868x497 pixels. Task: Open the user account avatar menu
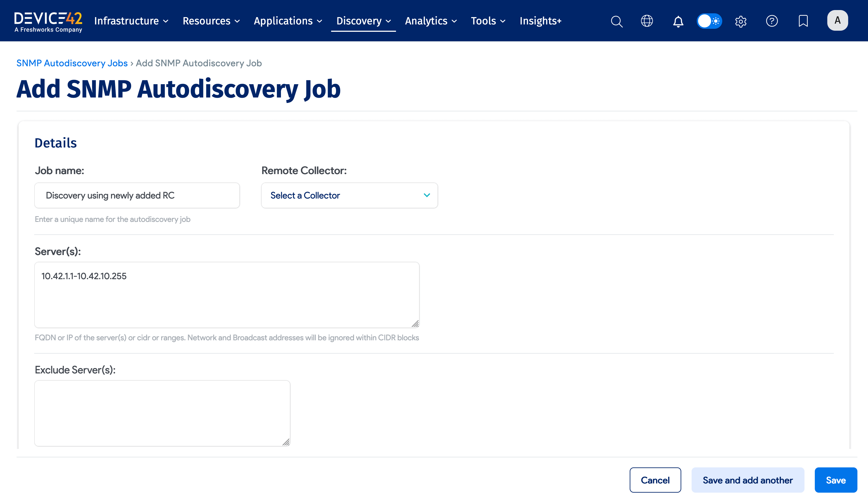coord(838,20)
